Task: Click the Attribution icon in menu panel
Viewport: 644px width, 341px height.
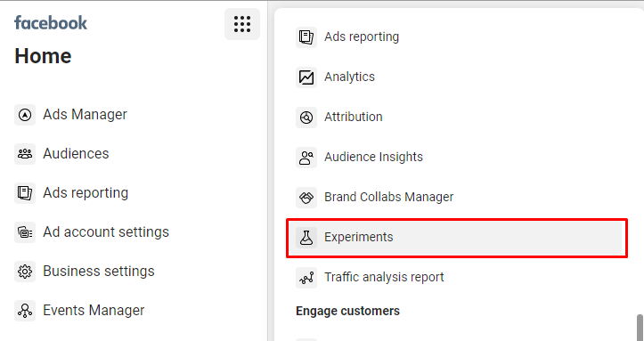Action: point(306,118)
